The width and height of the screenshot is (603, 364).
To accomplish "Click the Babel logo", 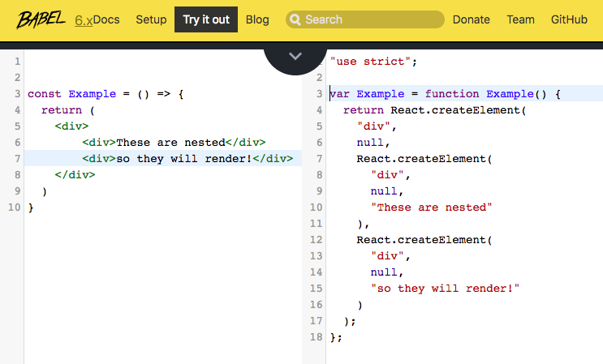I will pos(41,19).
